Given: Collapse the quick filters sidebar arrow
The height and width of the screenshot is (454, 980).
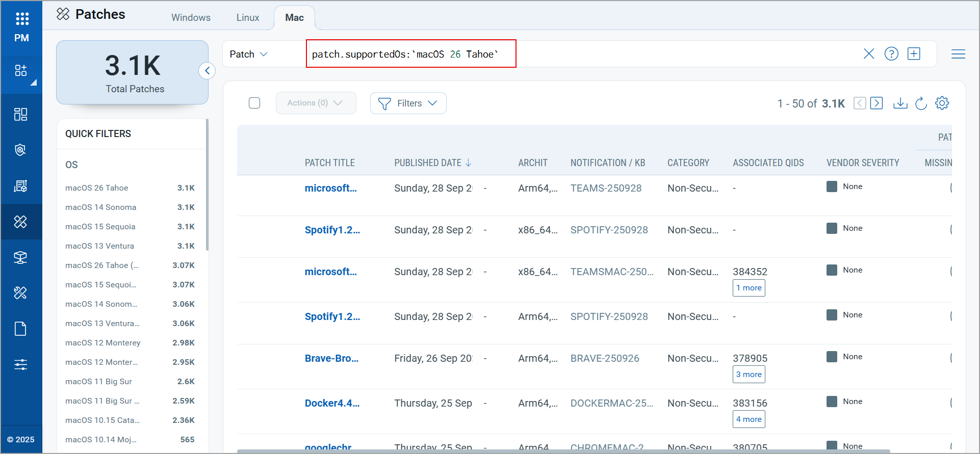Looking at the screenshot, I should [x=207, y=71].
